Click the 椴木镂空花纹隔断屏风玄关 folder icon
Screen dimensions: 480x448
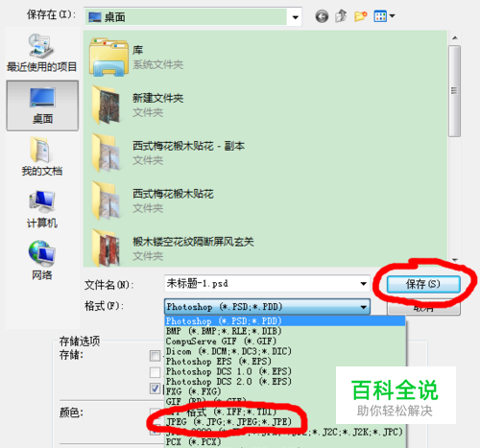point(108,248)
